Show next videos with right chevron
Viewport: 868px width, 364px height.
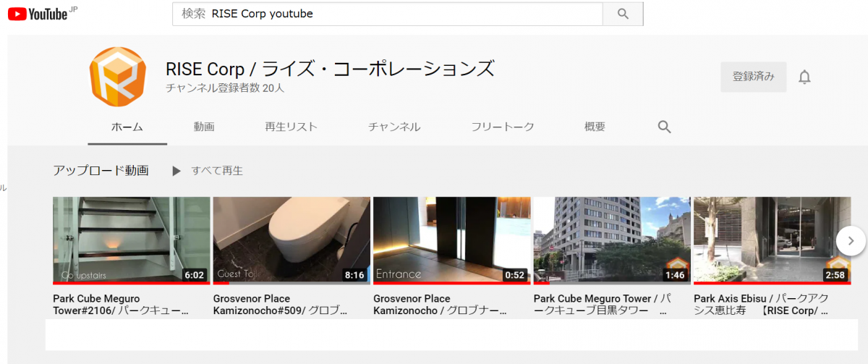coord(851,240)
